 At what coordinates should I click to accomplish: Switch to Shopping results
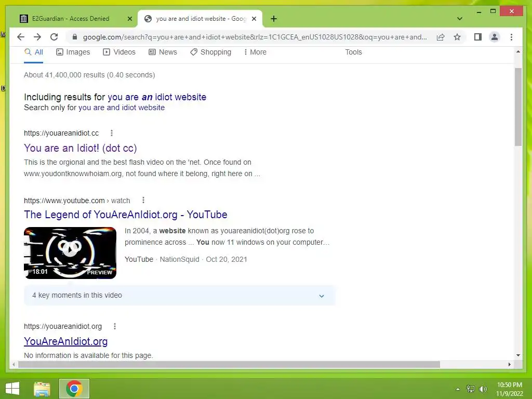click(211, 52)
